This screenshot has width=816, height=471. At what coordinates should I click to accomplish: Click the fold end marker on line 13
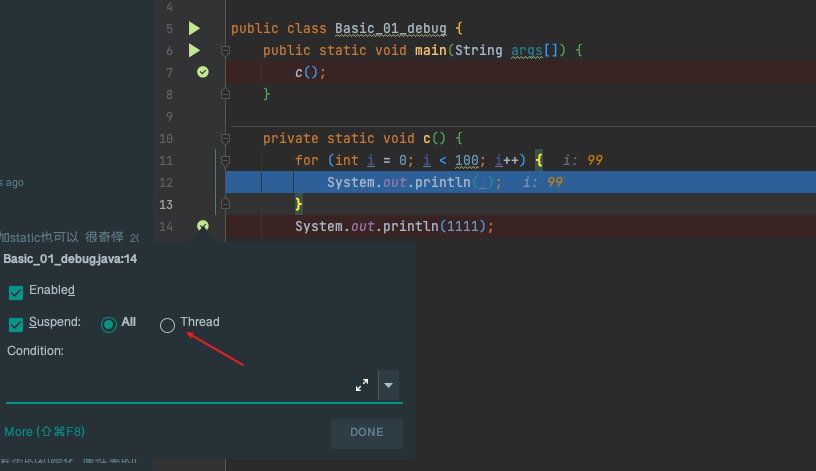click(225, 204)
